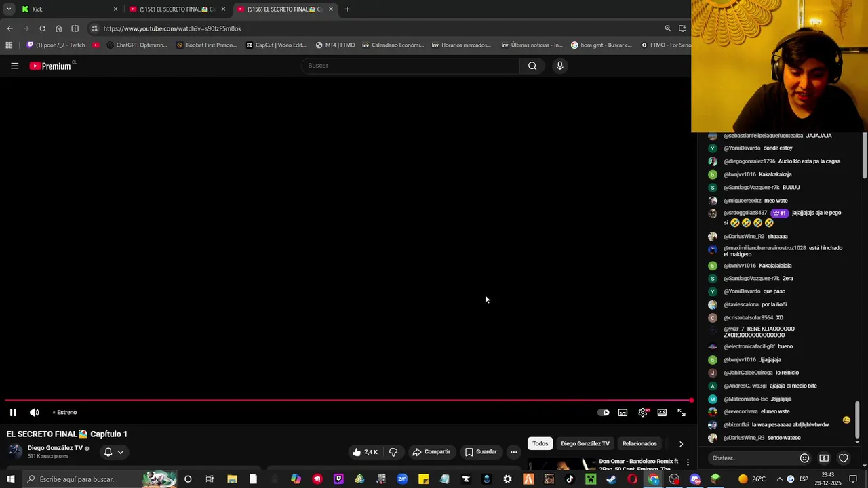Open Super Chat purchase icon in chat
Viewport: 868px width, 488px height.
(824, 458)
